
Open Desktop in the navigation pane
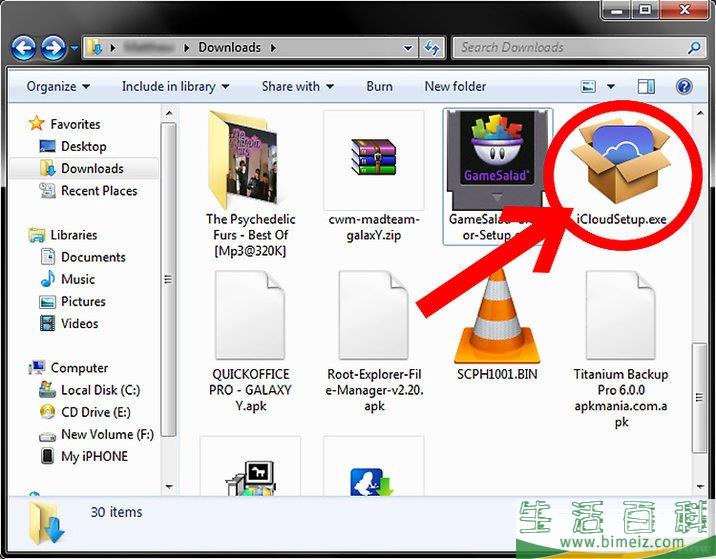[84, 147]
